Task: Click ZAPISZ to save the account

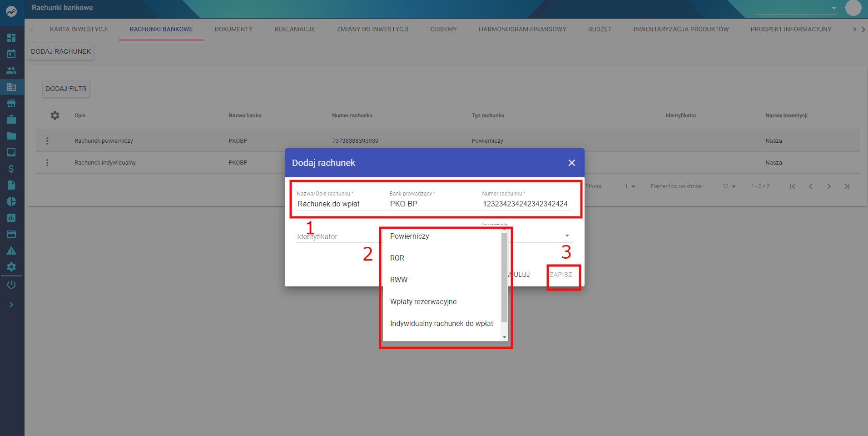Action: coord(561,275)
